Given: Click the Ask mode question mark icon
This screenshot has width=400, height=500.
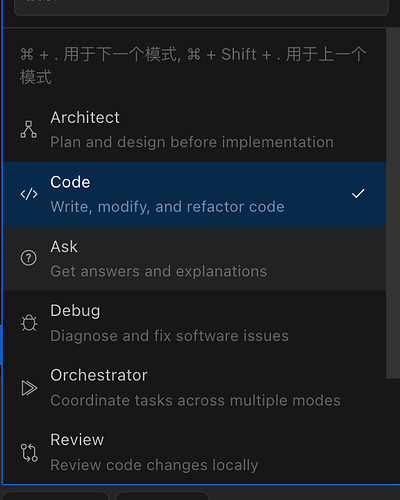Looking at the screenshot, I should 29,258.
